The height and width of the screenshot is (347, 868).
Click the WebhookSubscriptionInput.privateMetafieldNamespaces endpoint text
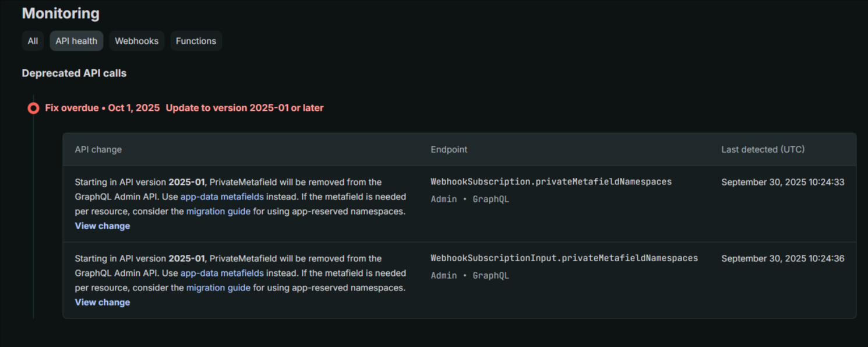(564, 258)
